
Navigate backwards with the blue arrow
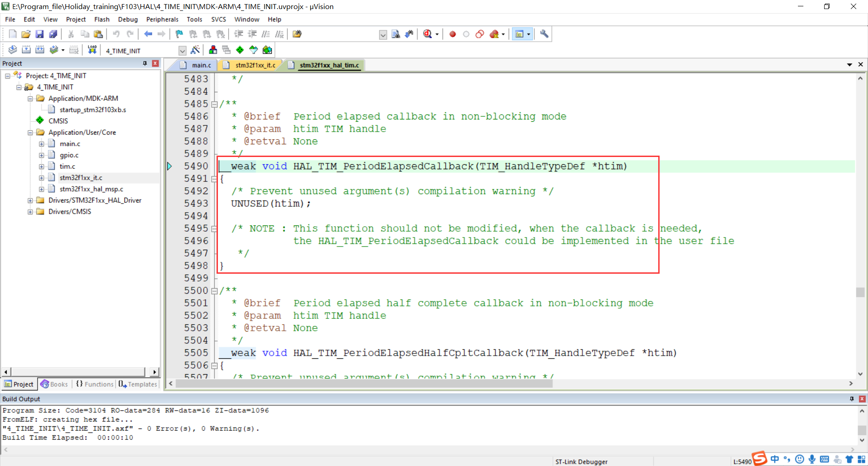[148, 34]
